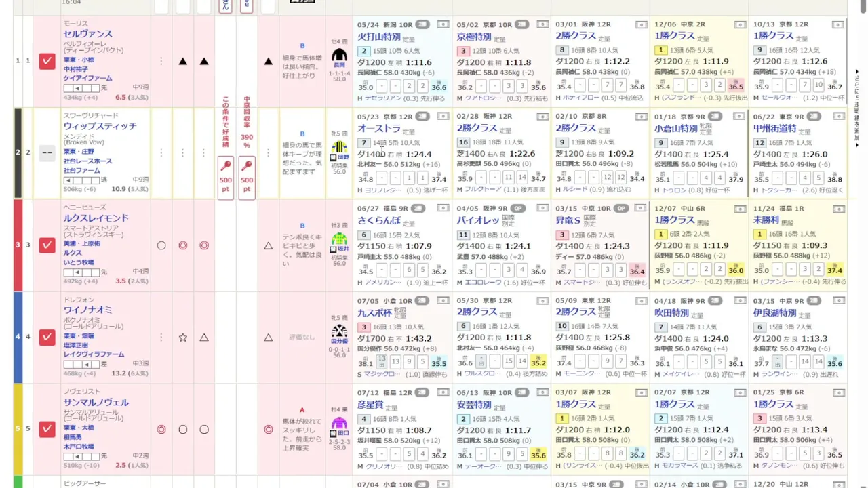868x488 pixels.
Task: Open first mark selector for ワイノナオミ
Action: [161, 337]
